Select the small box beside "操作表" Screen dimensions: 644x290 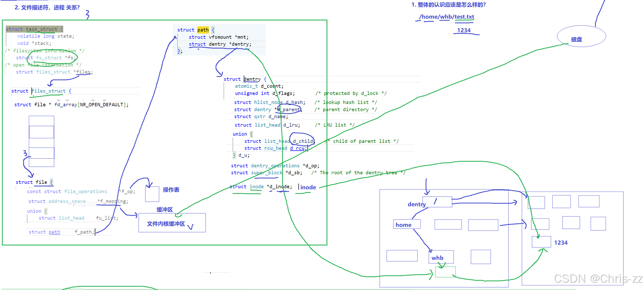[152, 194]
